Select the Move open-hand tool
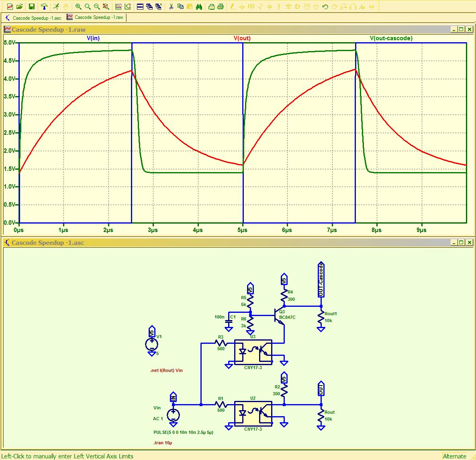Viewport: 476px width, 460px height. (x=306, y=6)
